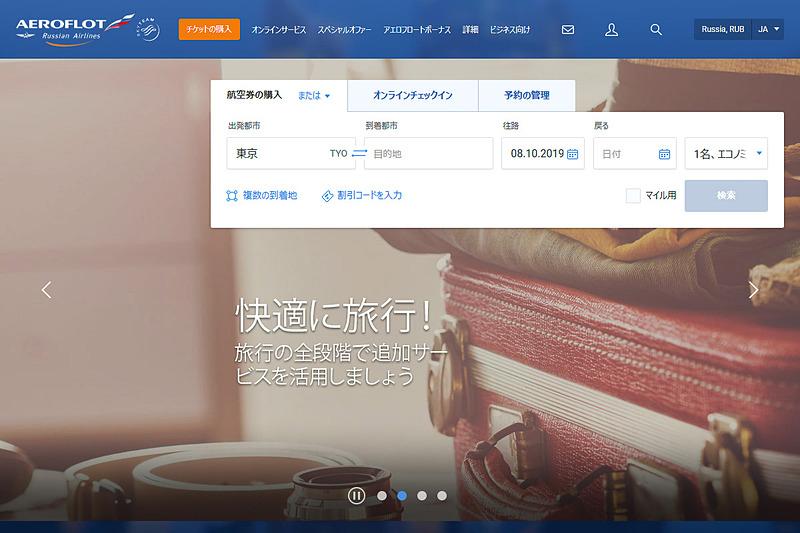The height and width of the screenshot is (533, 800).
Task: Open the スペシャルオファー menu
Action: tap(344, 30)
